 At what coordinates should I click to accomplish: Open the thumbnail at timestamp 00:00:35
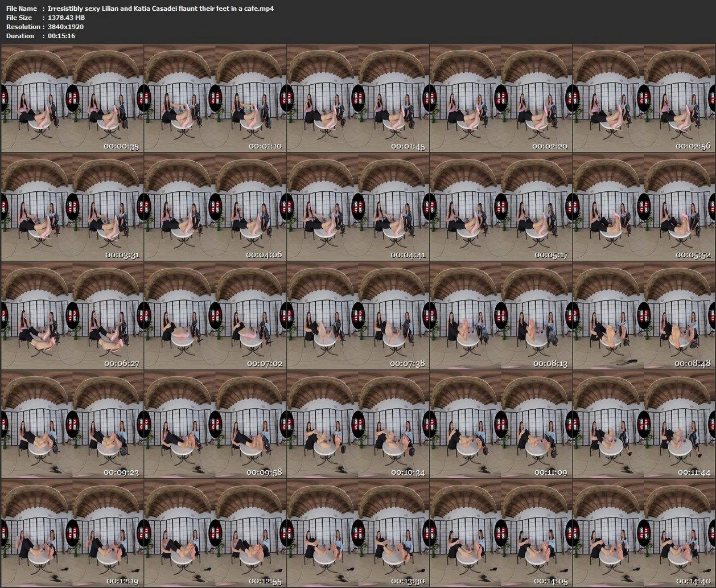tap(72, 98)
